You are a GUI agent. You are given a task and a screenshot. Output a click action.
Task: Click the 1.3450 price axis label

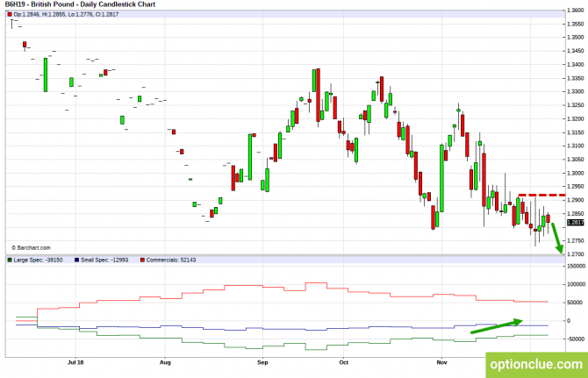(576, 51)
